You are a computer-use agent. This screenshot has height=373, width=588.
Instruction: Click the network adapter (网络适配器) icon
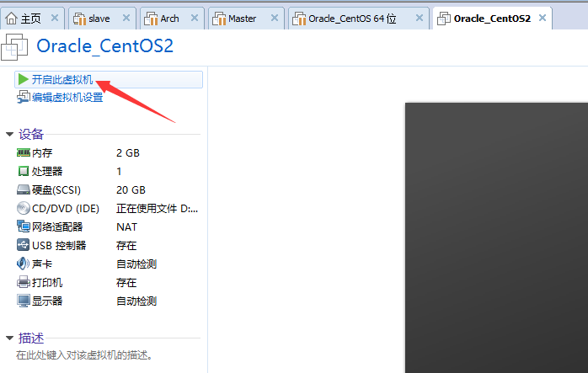(x=24, y=226)
